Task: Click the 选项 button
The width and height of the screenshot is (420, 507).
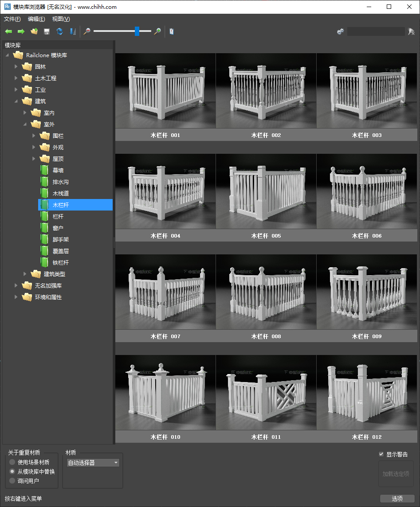Action: point(397,499)
